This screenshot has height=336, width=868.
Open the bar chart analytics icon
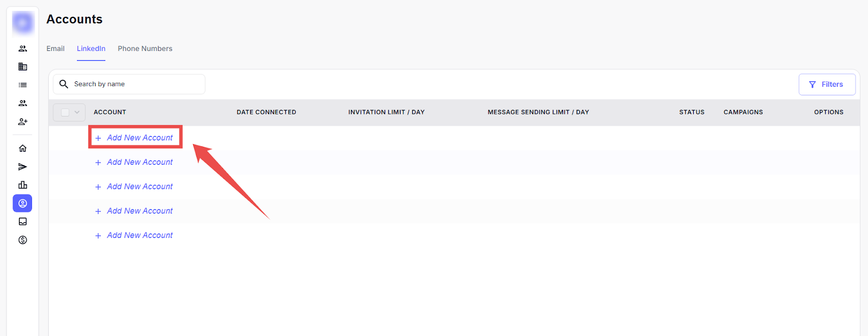(x=23, y=185)
